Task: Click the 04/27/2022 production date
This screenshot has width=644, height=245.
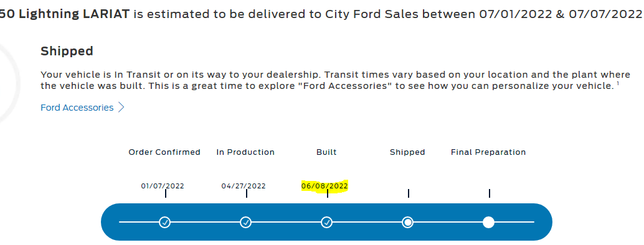Action: (x=244, y=186)
